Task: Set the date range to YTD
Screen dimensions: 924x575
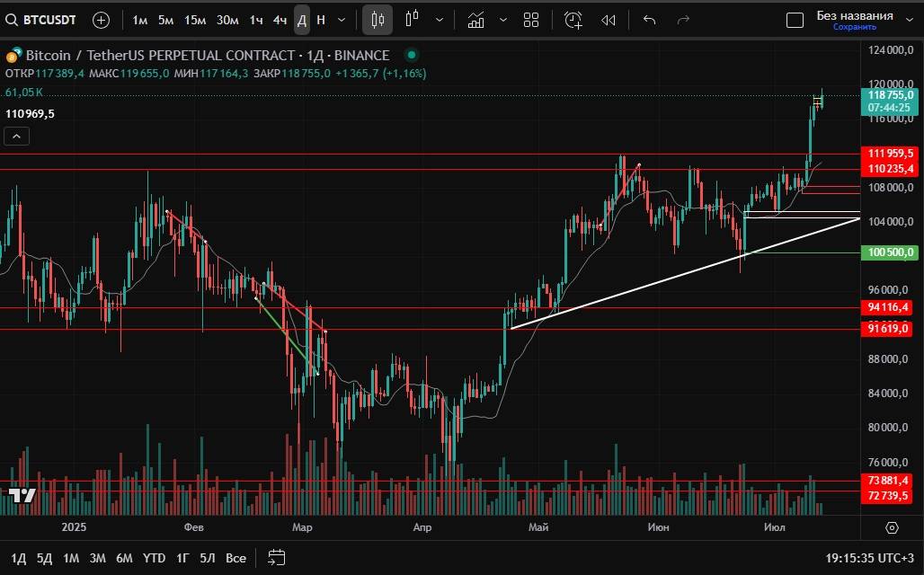Action: click(x=154, y=558)
